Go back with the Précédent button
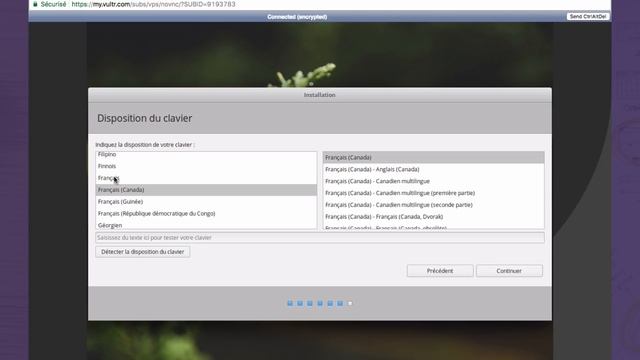Screen dimensions: 640x360 440,271
